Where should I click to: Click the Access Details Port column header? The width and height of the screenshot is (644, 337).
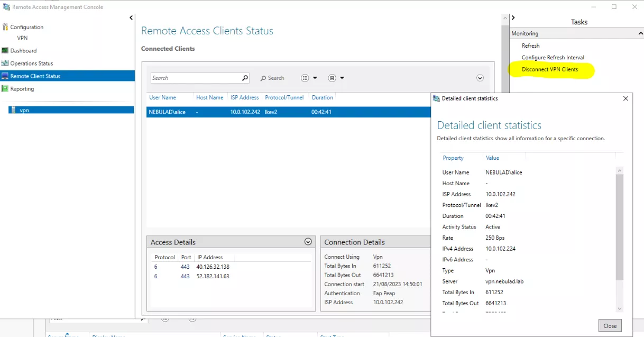pos(186,257)
